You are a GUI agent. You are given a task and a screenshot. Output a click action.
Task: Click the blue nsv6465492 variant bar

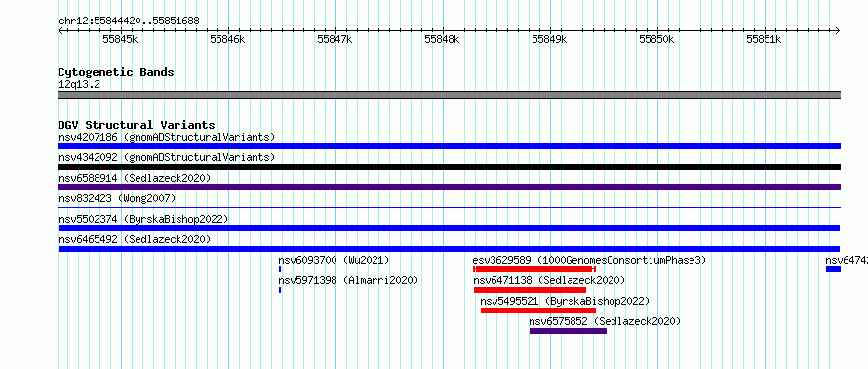[449, 249]
